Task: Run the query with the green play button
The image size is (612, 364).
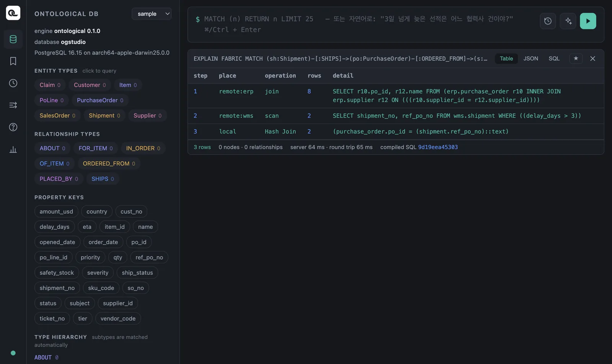Action: pyautogui.click(x=588, y=21)
